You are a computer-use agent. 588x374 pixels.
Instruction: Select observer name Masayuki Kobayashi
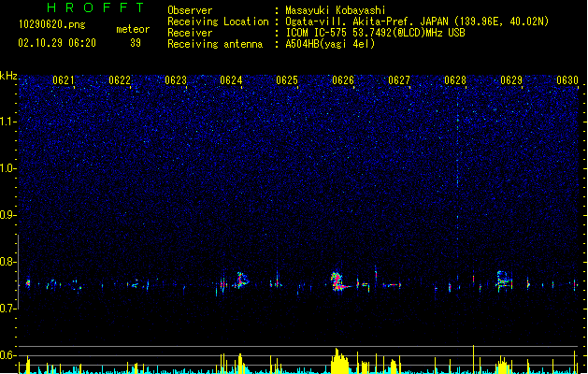[x=336, y=10]
